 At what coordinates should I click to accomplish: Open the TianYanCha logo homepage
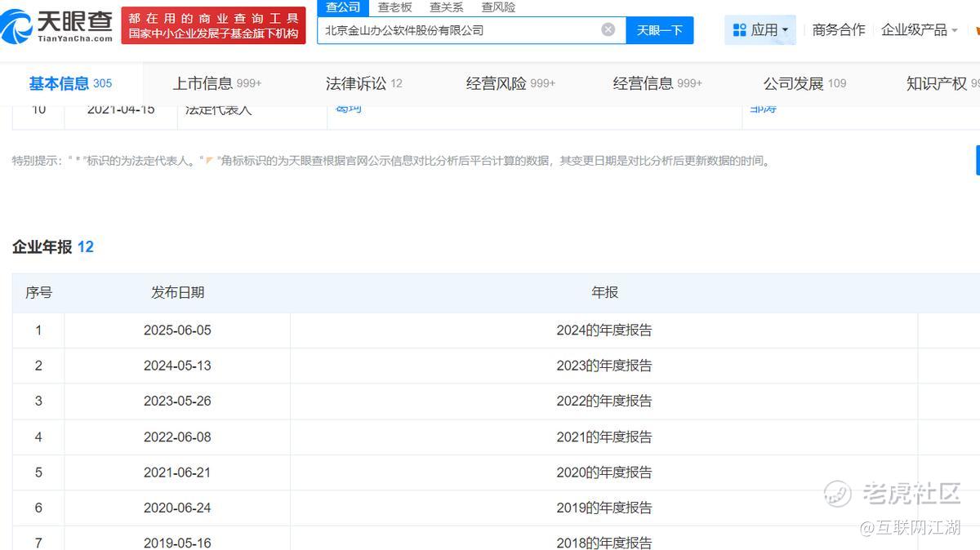tap(57, 26)
